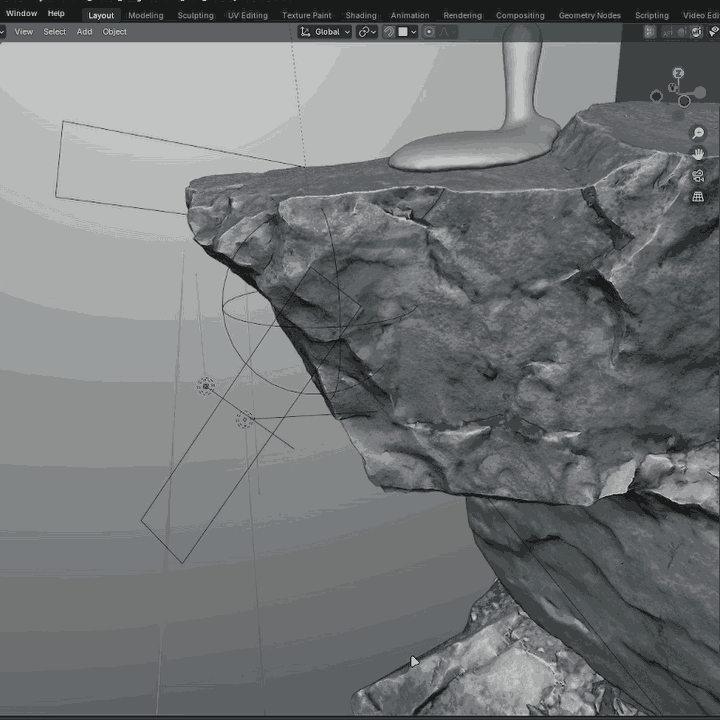Open the Add menu in viewport header
This screenshot has width=720, height=720.
tap(84, 32)
